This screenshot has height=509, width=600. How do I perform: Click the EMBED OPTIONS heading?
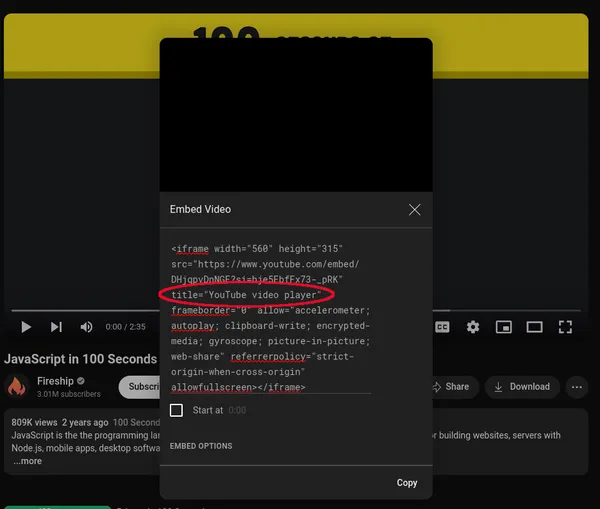(x=201, y=446)
